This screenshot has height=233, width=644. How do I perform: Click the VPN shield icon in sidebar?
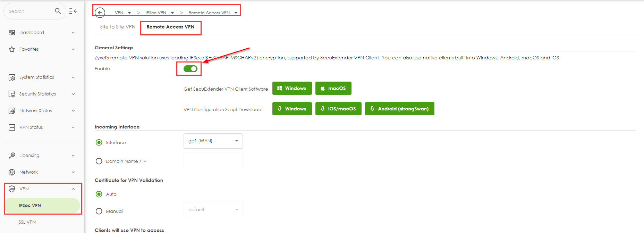coord(12,189)
